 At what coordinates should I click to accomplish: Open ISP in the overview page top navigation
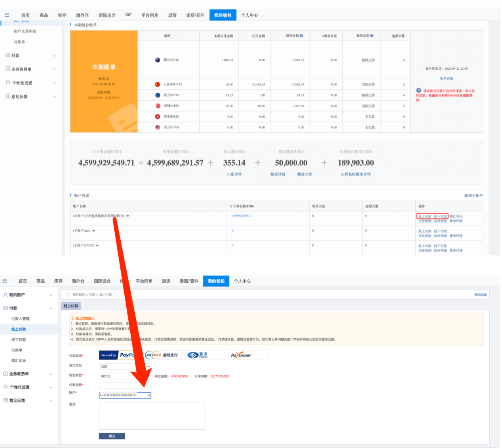(x=128, y=15)
